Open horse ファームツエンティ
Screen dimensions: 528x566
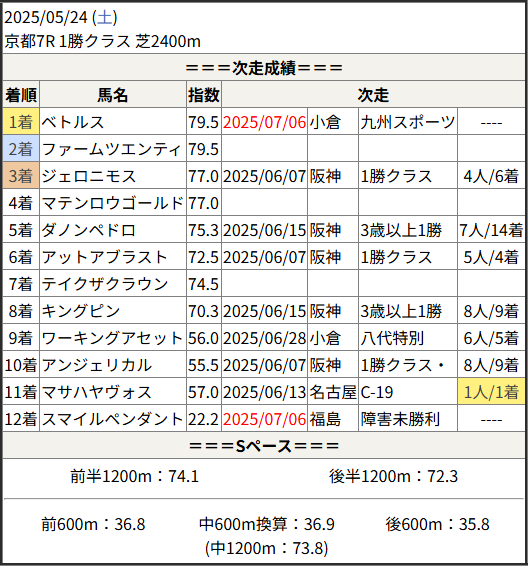point(111,149)
